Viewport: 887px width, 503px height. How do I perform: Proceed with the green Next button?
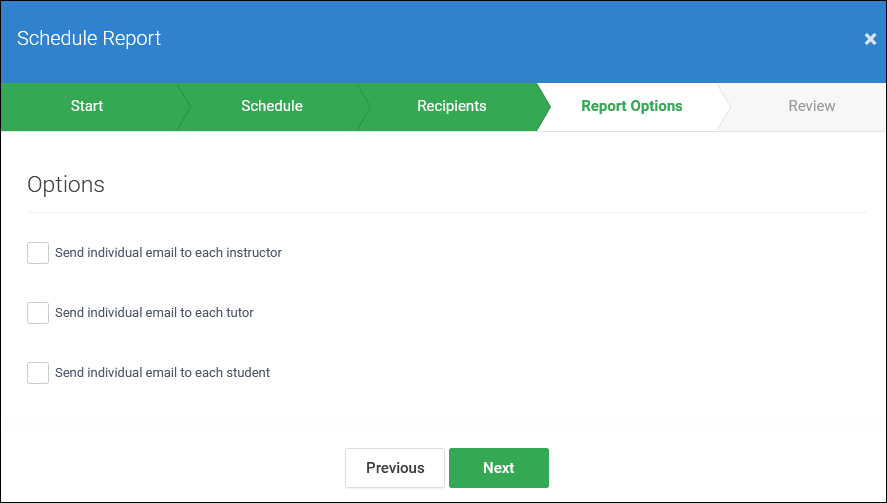pyautogui.click(x=499, y=468)
